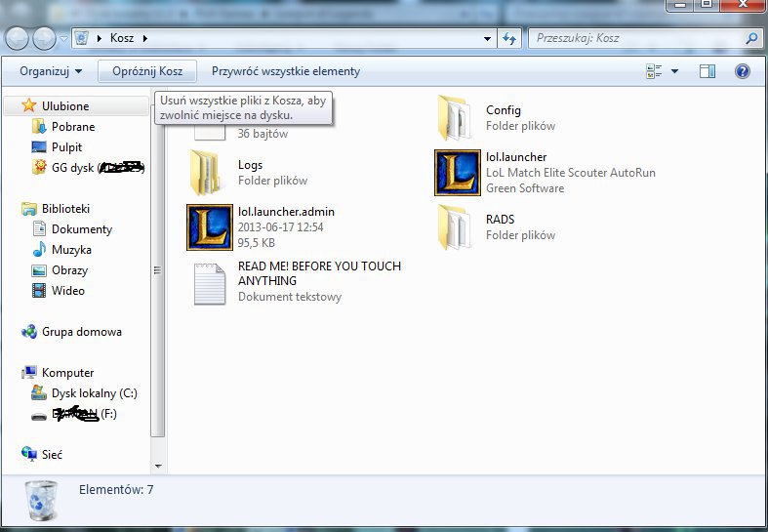Click the Pobrane folder icon
768x532 pixels.
39,126
